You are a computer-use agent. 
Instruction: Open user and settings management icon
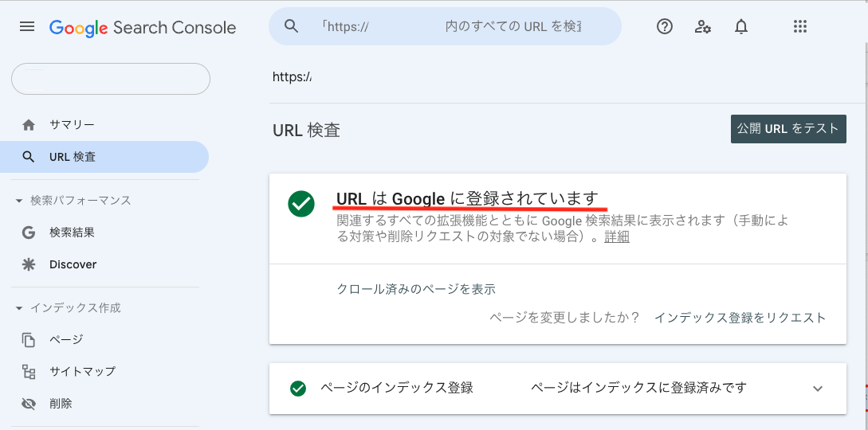point(702,26)
